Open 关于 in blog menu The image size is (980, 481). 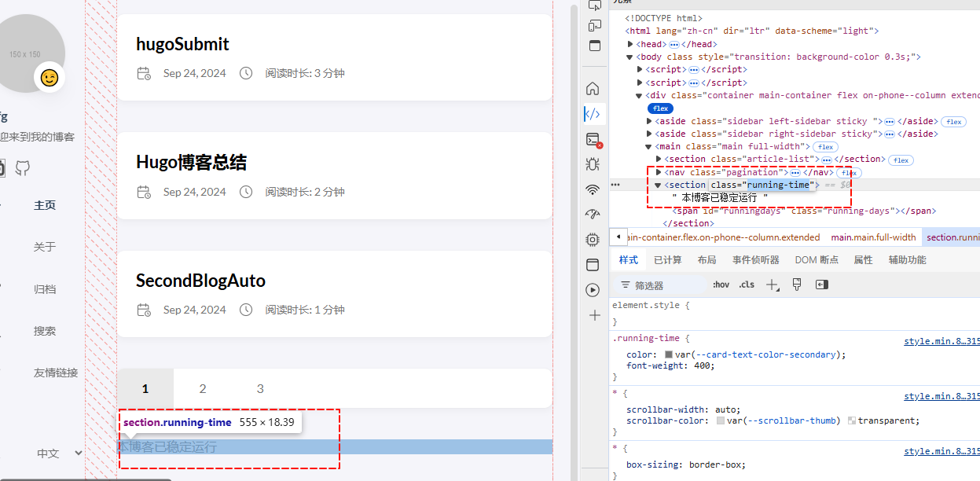45,247
